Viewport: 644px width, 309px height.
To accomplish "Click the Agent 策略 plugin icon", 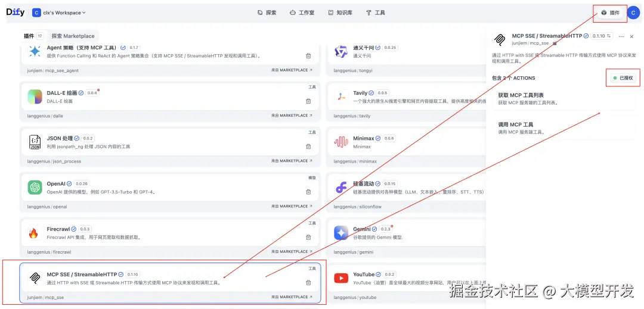I will tap(35, 51).
